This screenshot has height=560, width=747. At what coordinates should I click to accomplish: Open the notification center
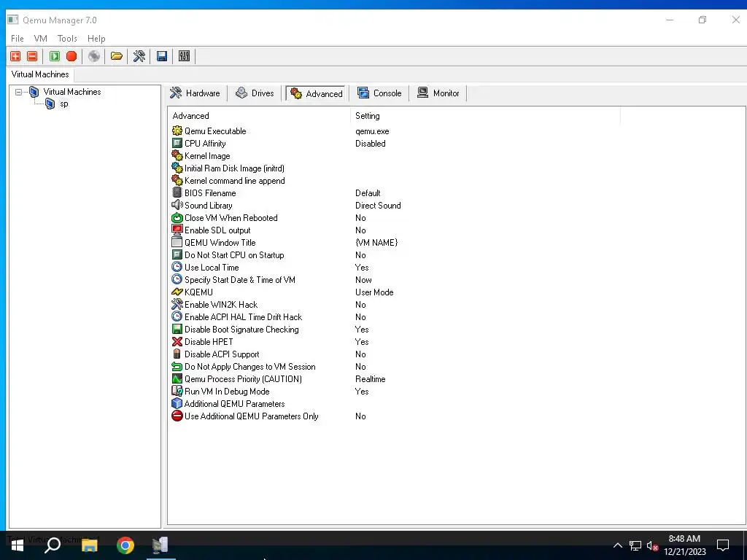pos(723,545)
